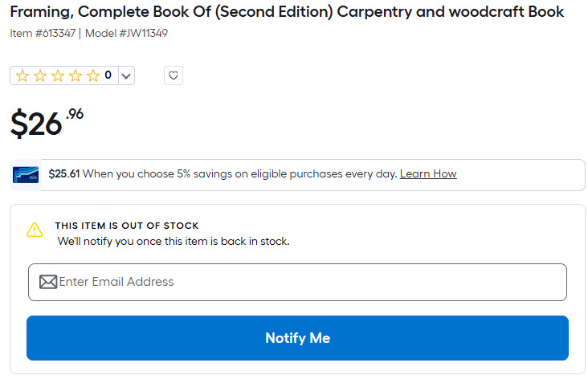Expand the ratings dropdown chevron
This screenshot has width=588, height=379.
(126, 76)
